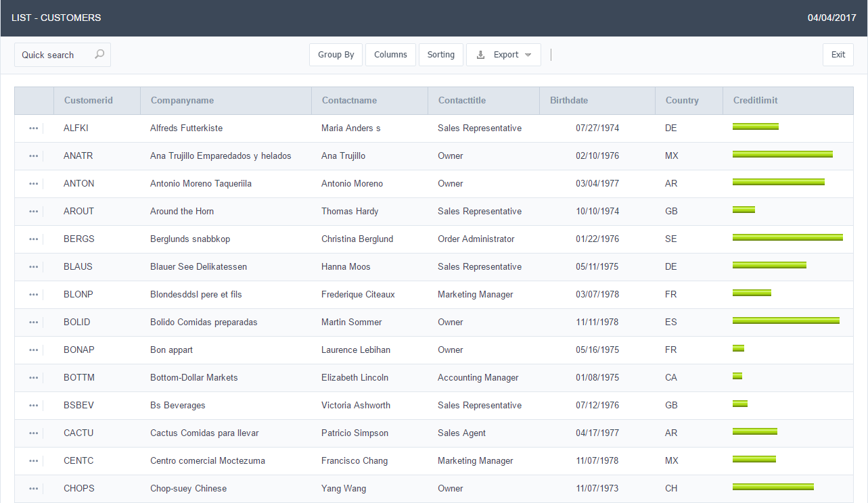Click the Birthdate column header
The width and height of the screenshot is (868, 503).
pos(569,101)
